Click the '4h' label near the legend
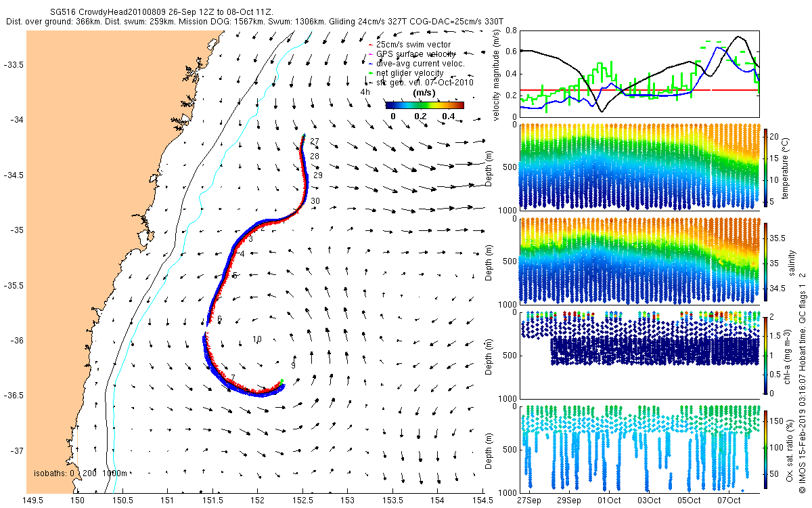 click(x=365, y=92)
